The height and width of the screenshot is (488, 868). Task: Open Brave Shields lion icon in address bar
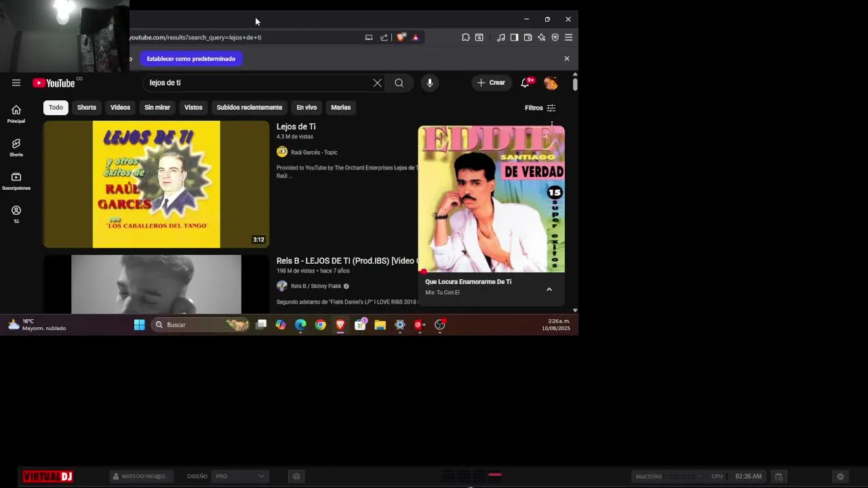[401, 37]
